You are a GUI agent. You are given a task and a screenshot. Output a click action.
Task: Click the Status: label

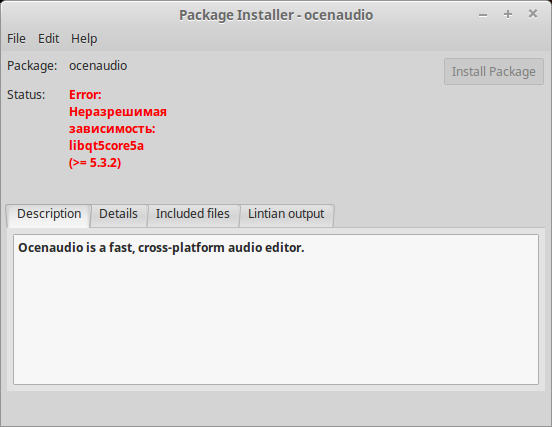coord(26,95)
